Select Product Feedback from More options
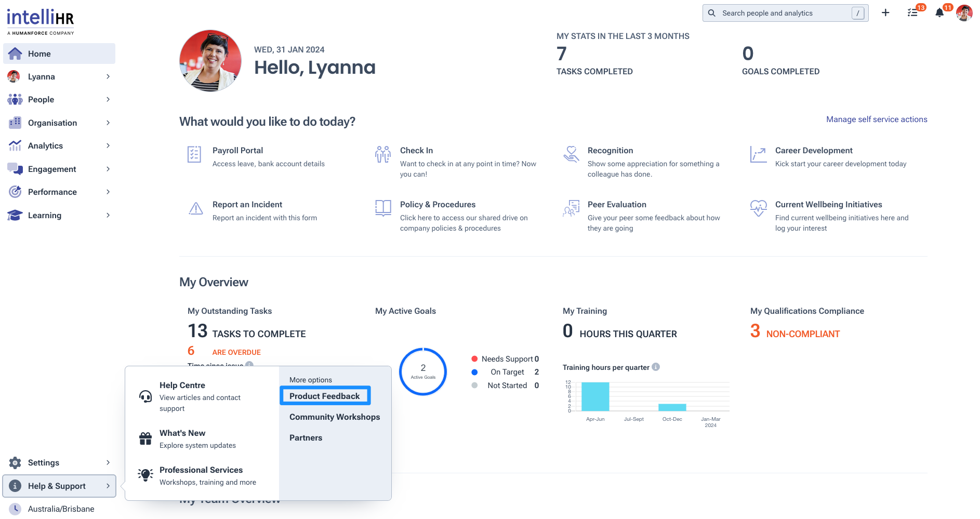 pyautogui.click(x=325, y=396)
